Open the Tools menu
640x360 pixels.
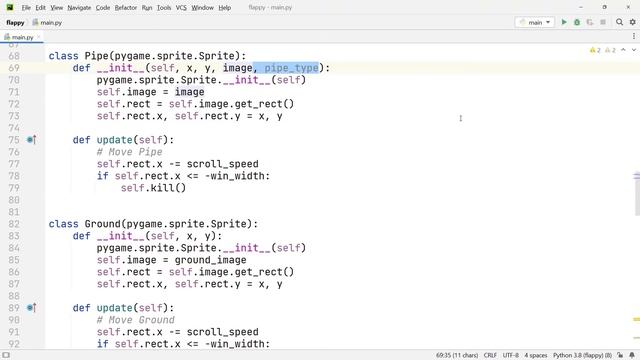coord(164,7)
